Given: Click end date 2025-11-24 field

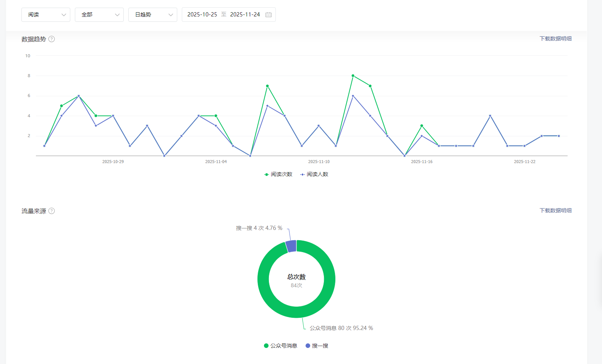Looking at the screenshot, I should pyautogui.click(x=245, y=15).
